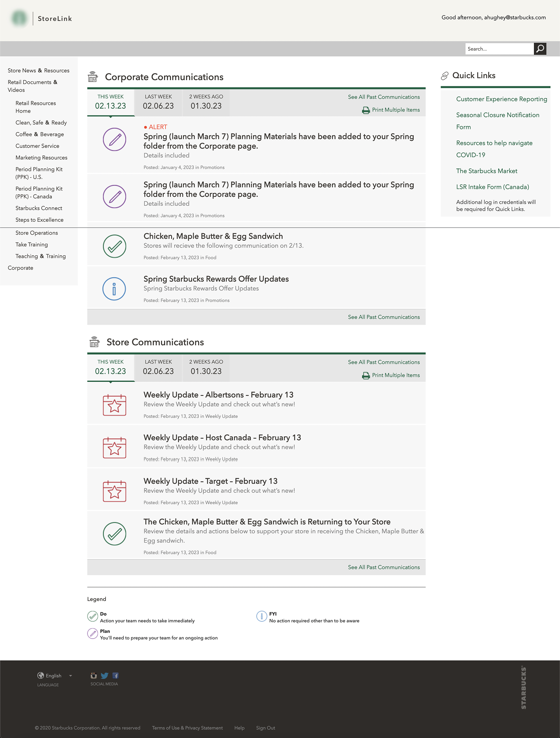Open Period Planning Kit (PPK) - Canada
The height and width of the screenshot is (738, 560).
(39, 192)
